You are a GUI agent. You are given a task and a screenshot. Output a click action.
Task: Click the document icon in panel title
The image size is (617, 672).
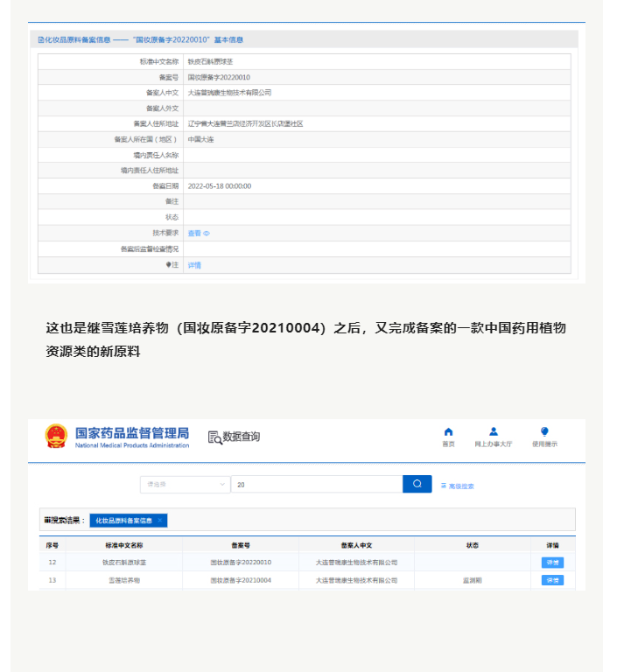point(39,39)
